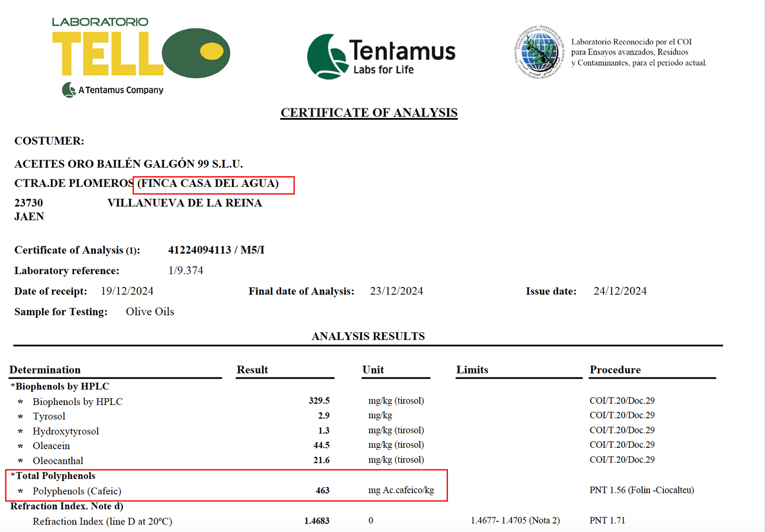Click the Biophenols by HPLC value 329.5
Viewport: 765px width, 532px height.
[x=319, y=401]
